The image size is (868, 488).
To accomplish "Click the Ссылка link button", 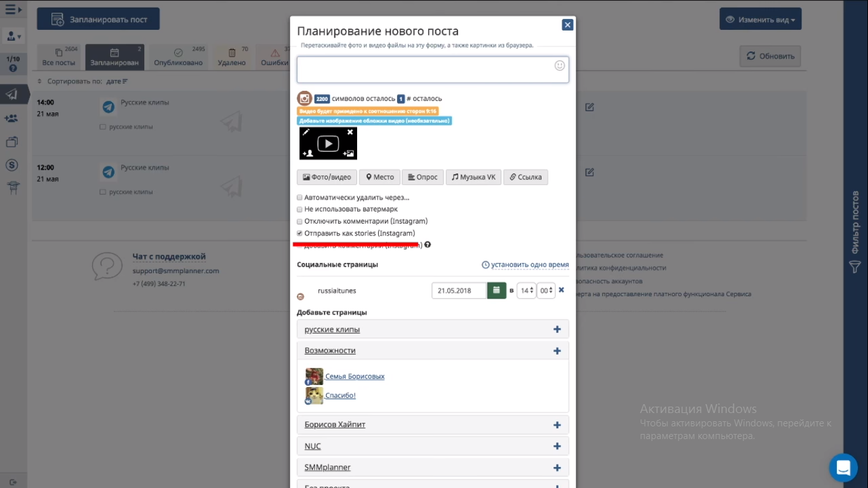I will [526, 177].
